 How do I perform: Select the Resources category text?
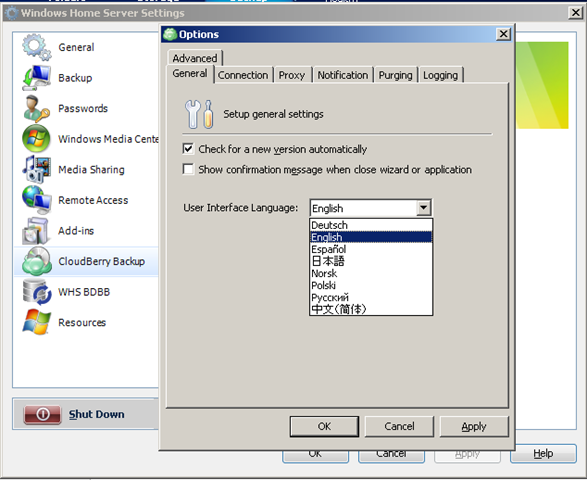click(x=82, y=322)
